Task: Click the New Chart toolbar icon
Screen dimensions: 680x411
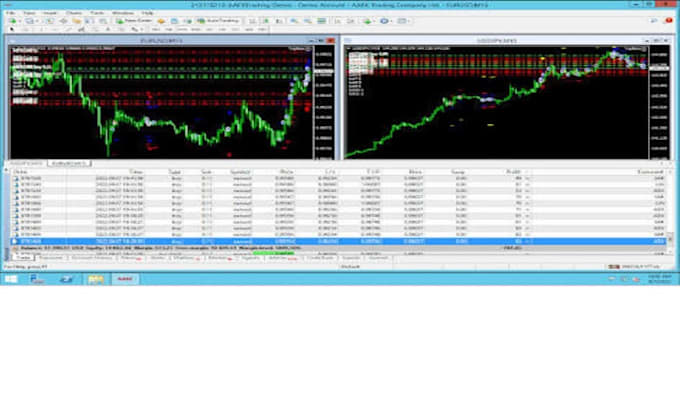Action: pyautogui.click(x=12, y=21)
